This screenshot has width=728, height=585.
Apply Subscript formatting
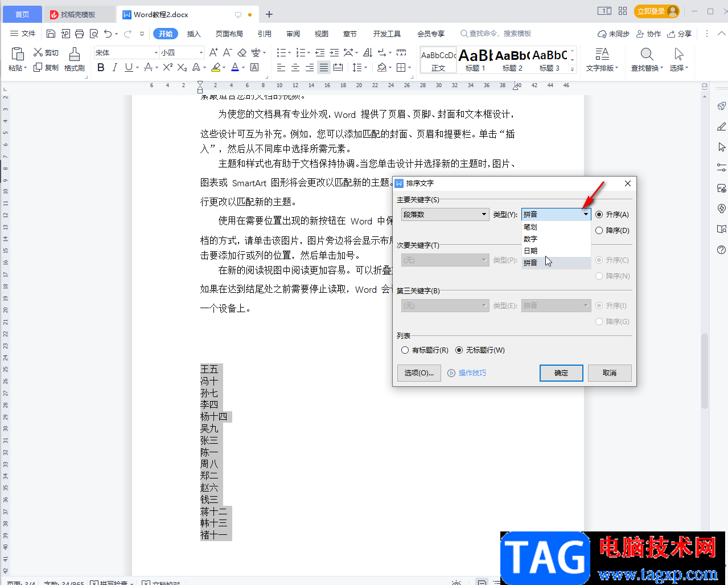(182, 67)
